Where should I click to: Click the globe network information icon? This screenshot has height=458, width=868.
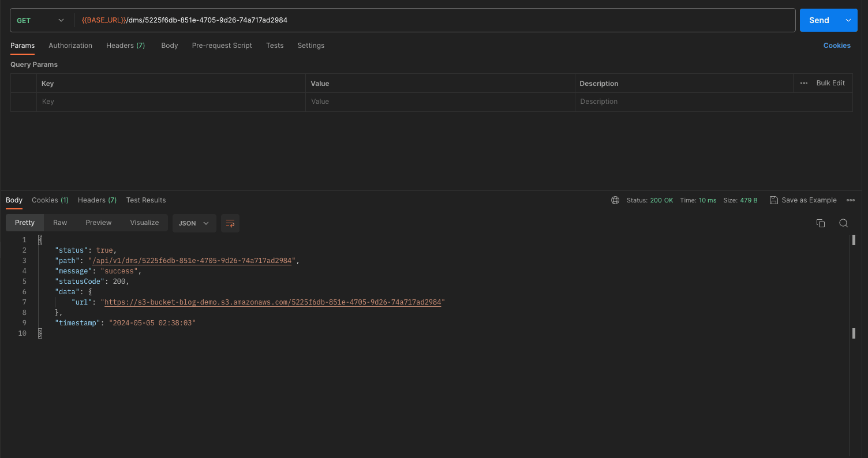tap(615, 200)
